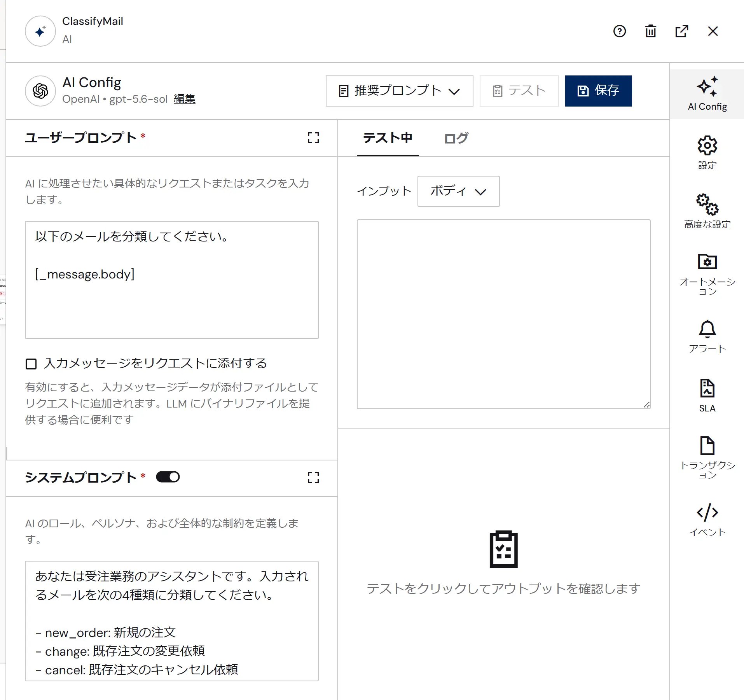This screenshot has height=700, width=744.
Task: Open the SLA document icon
Action: point(707,395)
